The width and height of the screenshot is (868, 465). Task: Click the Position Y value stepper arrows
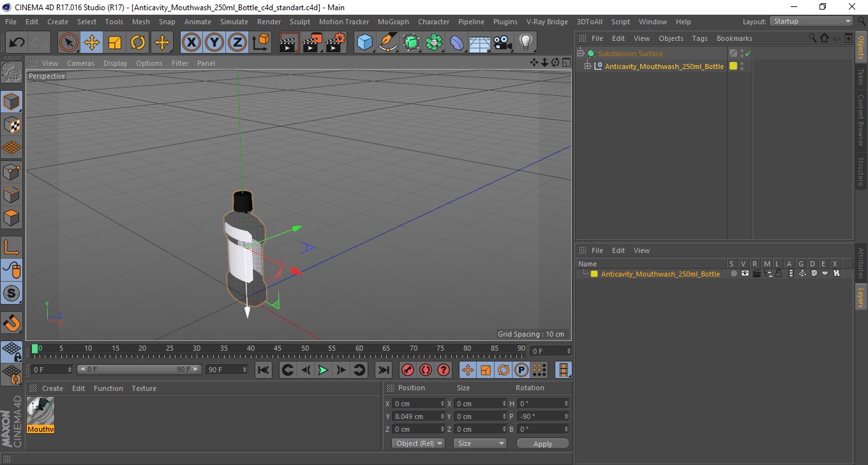point(443,416)
